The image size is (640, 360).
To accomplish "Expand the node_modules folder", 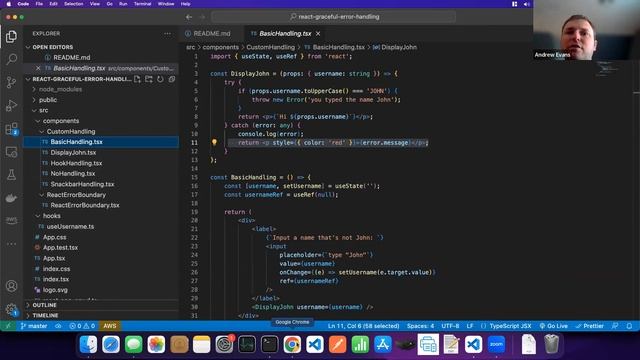I will pyautogui.click(x=60, y=89).
